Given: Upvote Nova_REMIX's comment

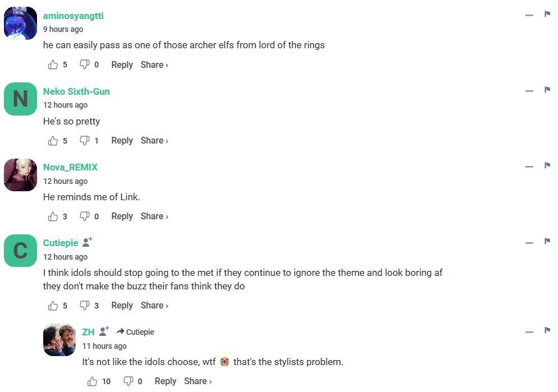Looking at the screenshot, I should pyautogui.click(x=53, y=216).
